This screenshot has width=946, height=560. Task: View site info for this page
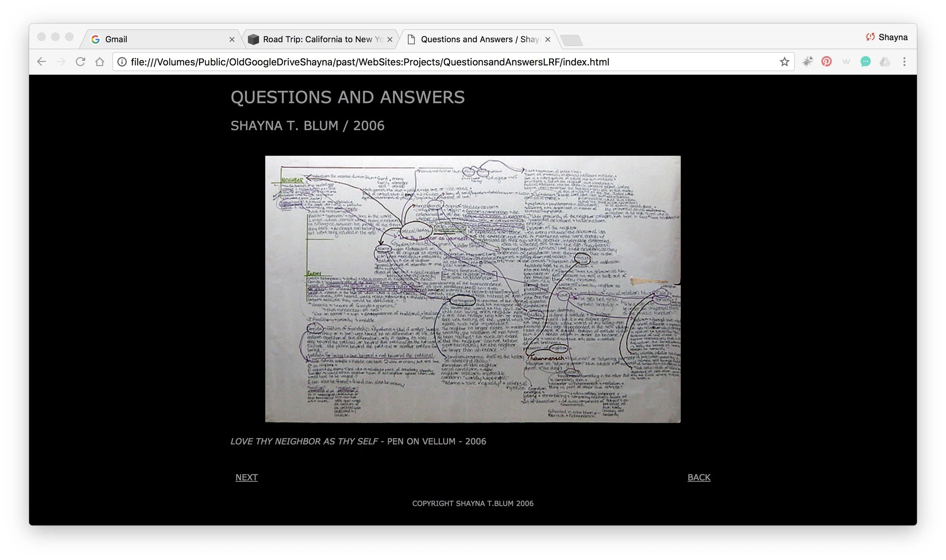pyautogui.click(x=122, y=62)
